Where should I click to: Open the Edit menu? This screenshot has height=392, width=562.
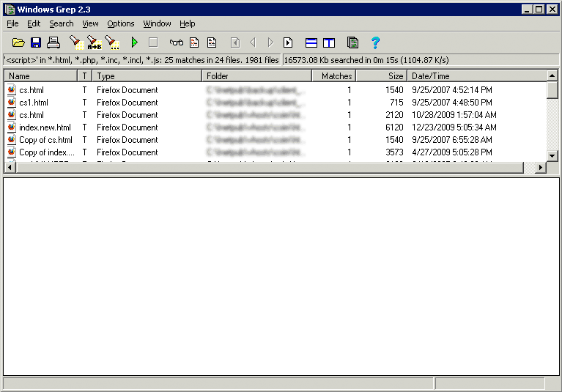(x=34, y=23)
